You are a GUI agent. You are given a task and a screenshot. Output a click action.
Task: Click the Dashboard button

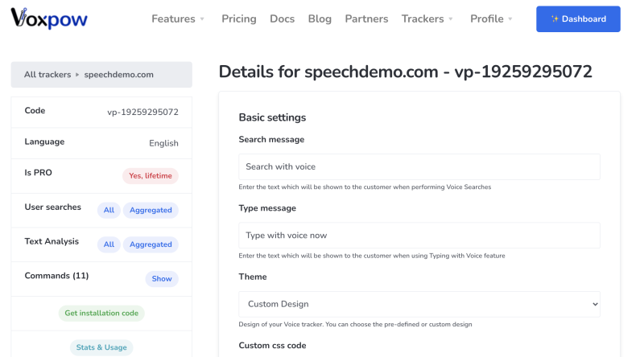578,18
